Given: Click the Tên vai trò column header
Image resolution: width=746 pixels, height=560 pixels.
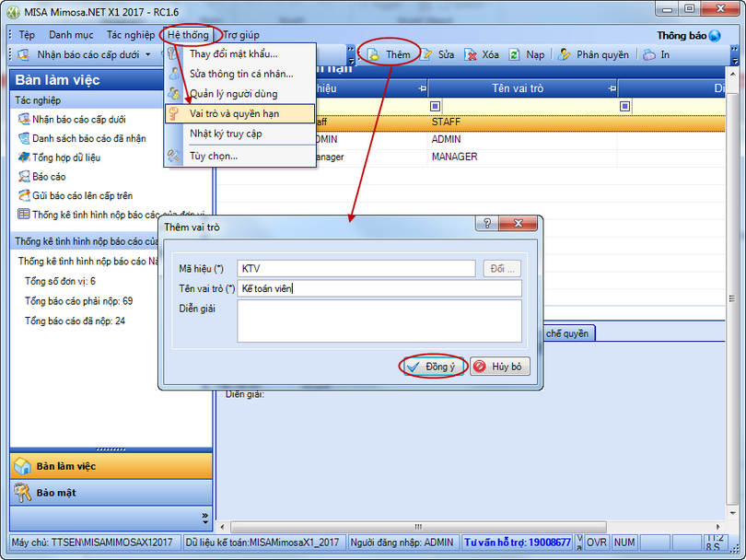Looking at the screenshot, I should [x=522, y=88].
